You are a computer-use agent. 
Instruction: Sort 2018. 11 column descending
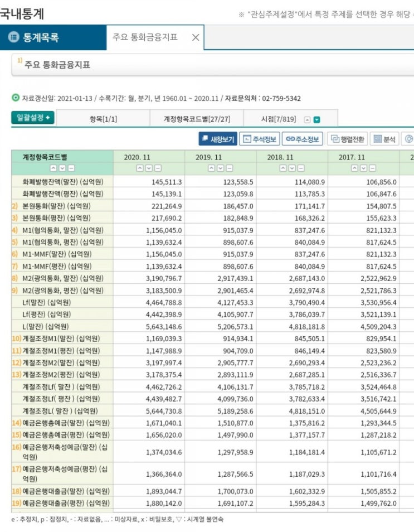[x=292, y=168]
